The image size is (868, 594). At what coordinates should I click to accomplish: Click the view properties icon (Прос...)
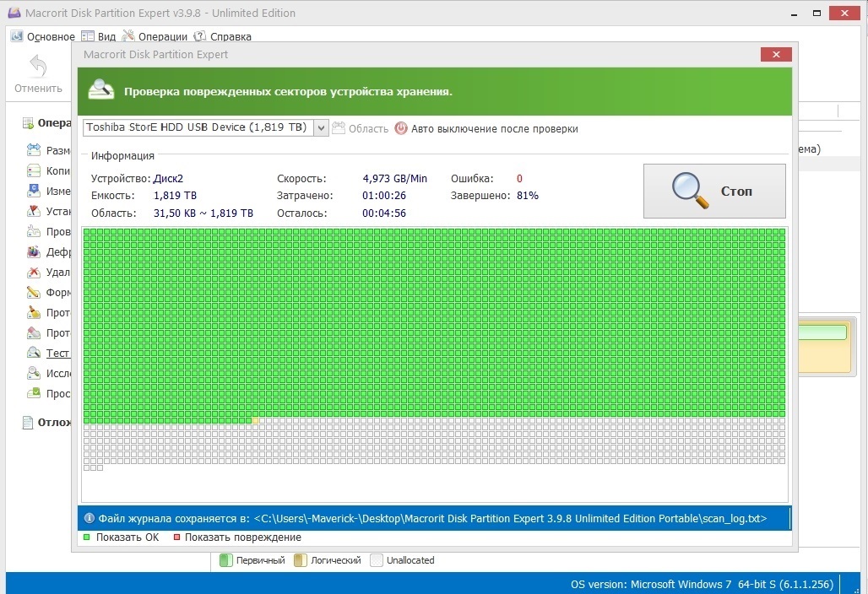coord(34,393)
